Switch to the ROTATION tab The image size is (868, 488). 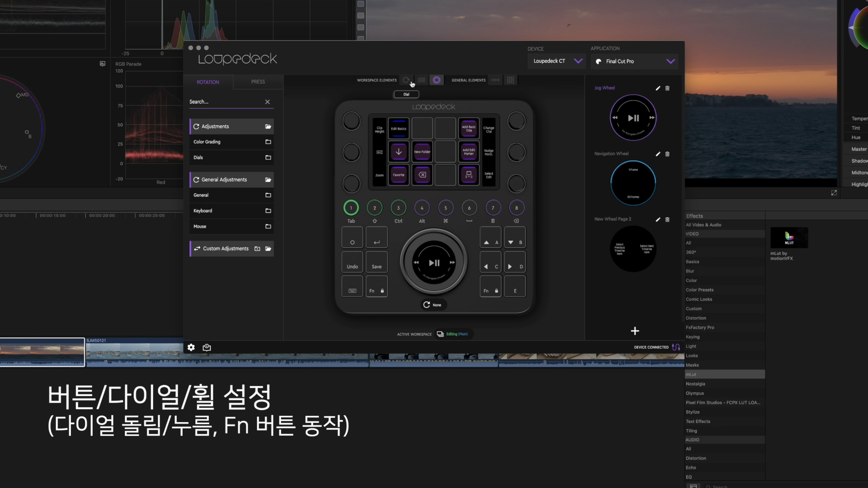click(208, 82)
